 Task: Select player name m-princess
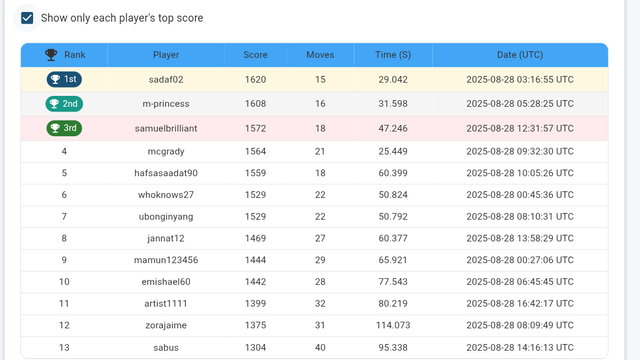(x=166, y=104)
